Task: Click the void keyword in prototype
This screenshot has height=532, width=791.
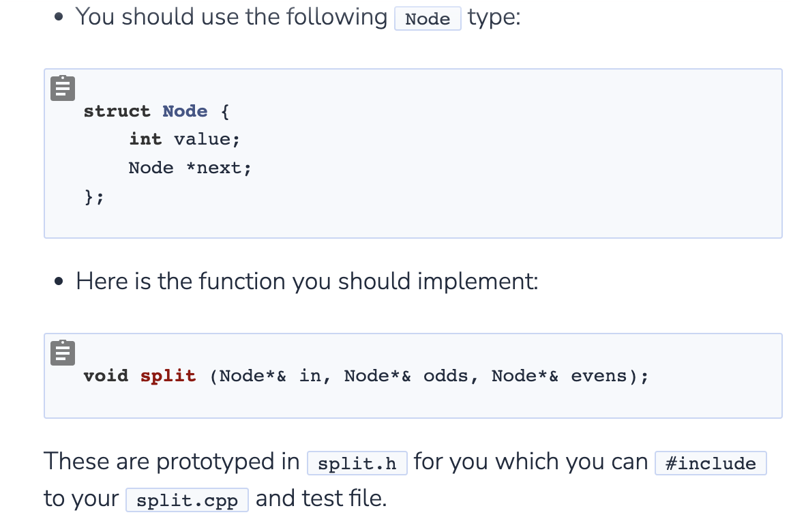Action: 106,376
